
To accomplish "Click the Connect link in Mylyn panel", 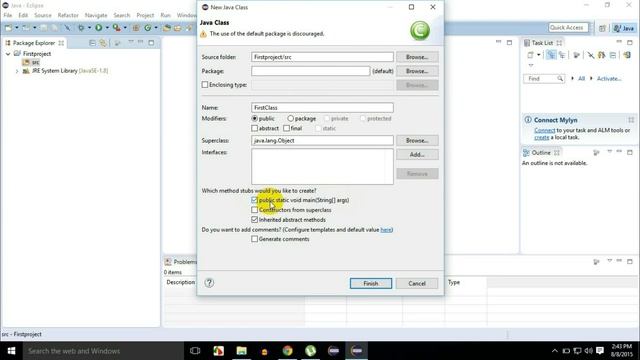I will (544, 130).
